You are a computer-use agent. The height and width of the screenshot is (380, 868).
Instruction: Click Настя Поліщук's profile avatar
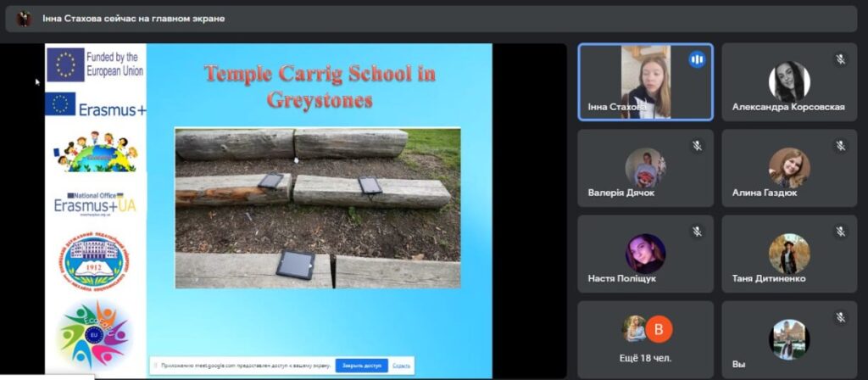tap(645, 253)
